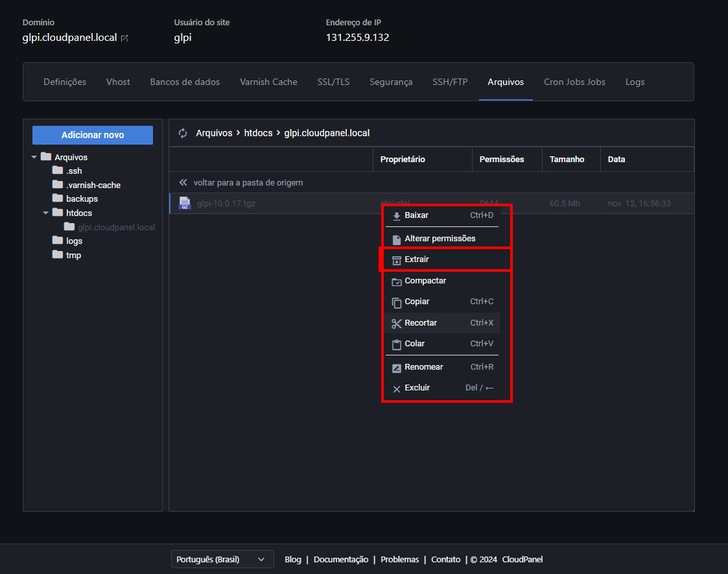Click the Baixar download icon
The width and height of the screenshot is (728, 574).
397,215
